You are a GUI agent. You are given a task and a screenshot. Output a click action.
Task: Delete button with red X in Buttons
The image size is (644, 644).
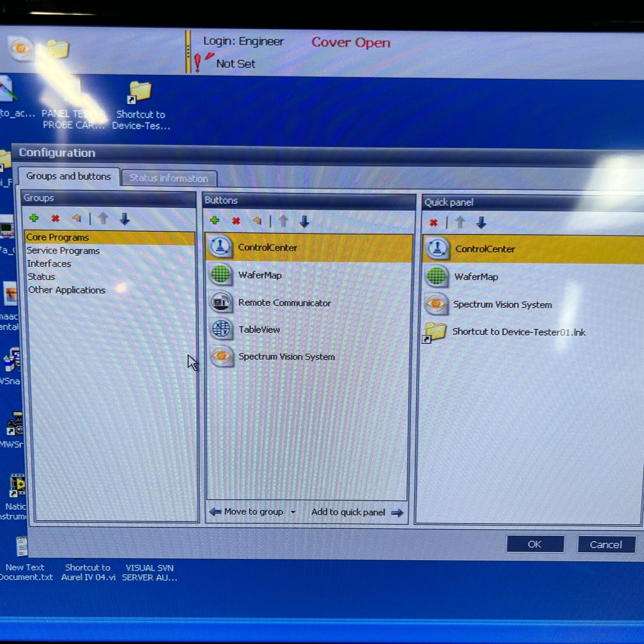pyautogui.click(x=236, y=221)
